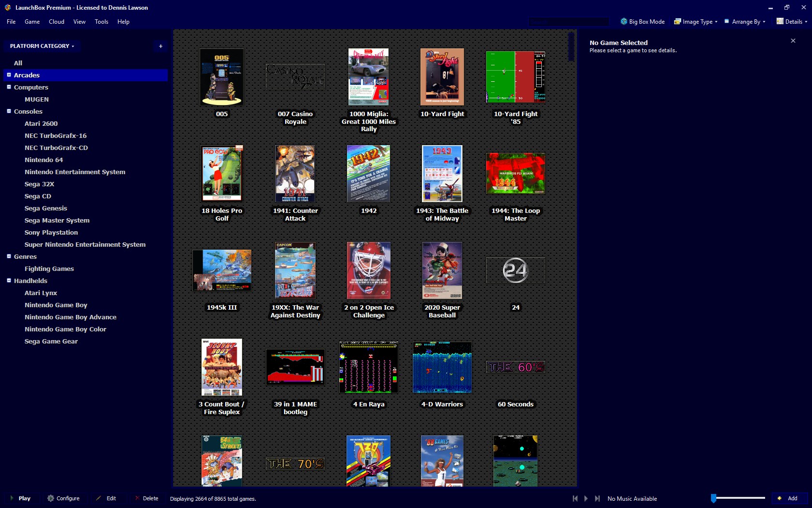Image resolution: width=812 pixels, height=508 pixels.
Task: Click the Play arrow icon
Action: coord(12,498)
